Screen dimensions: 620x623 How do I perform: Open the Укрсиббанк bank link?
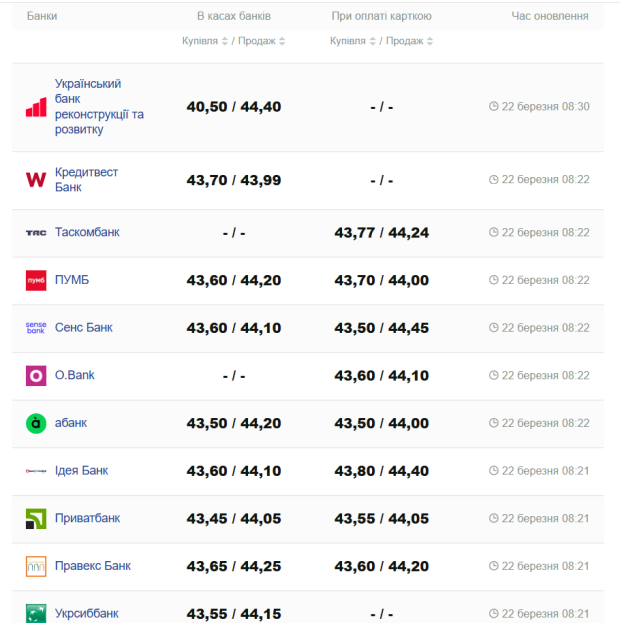click(x=86, y=613)
